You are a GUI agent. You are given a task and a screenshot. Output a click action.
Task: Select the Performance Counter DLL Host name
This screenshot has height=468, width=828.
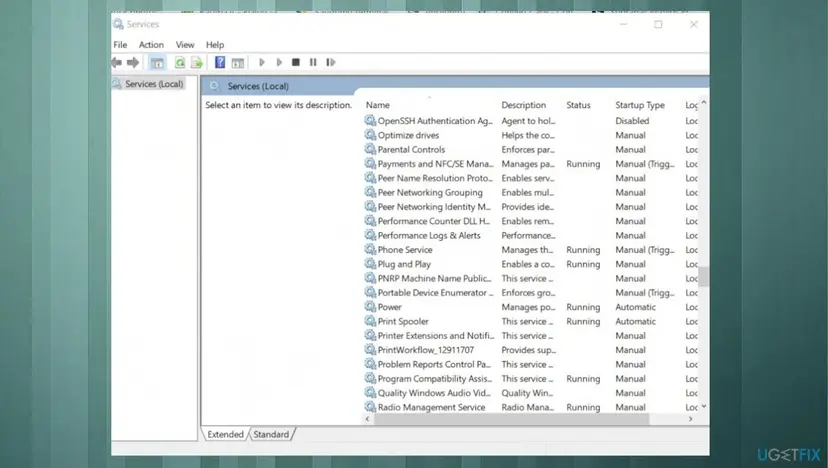434,221
